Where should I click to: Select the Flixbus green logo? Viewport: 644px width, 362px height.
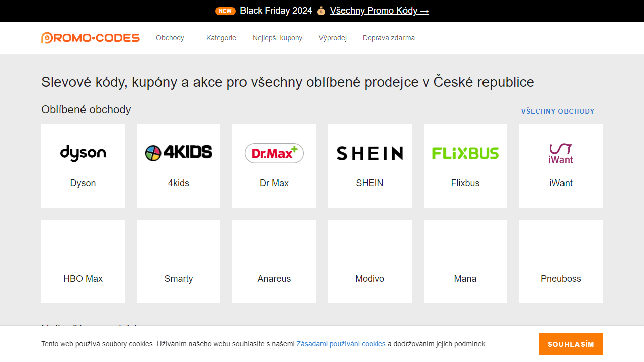coord(465,153)
